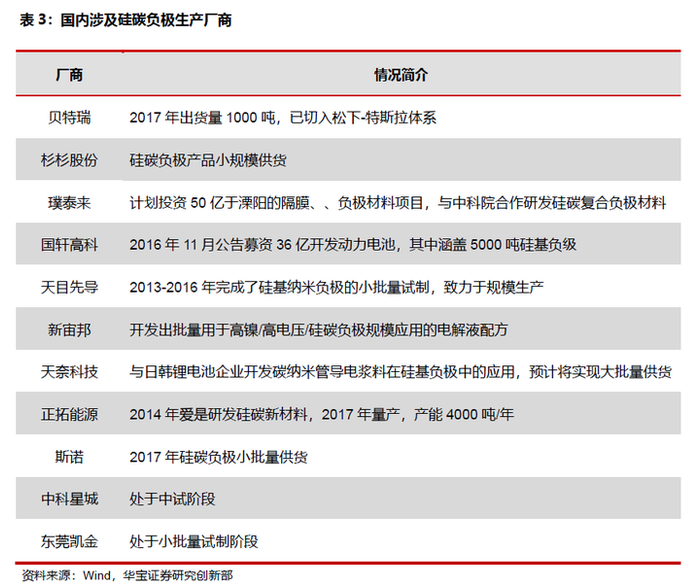This screenshot has height=586, width=700.
Task: Select the '斯诺' manufacturer cell
Action: [x=69, y=457]
